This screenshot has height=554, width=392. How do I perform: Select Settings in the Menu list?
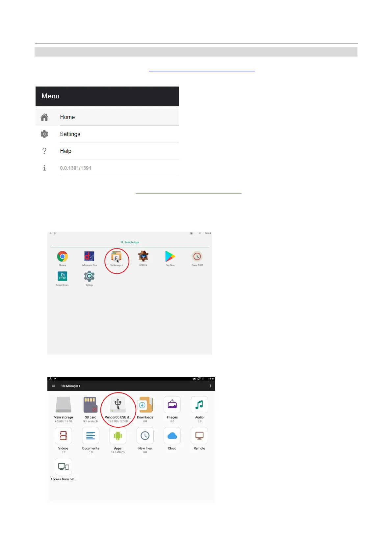pos(107,134)
